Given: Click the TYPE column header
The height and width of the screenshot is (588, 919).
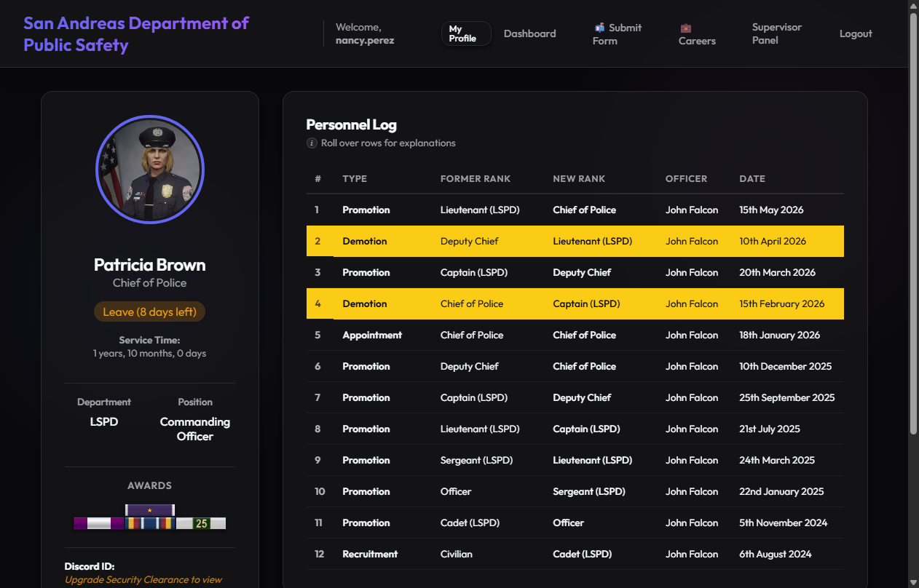Looking at the screenshot, I should coord(355,178).
